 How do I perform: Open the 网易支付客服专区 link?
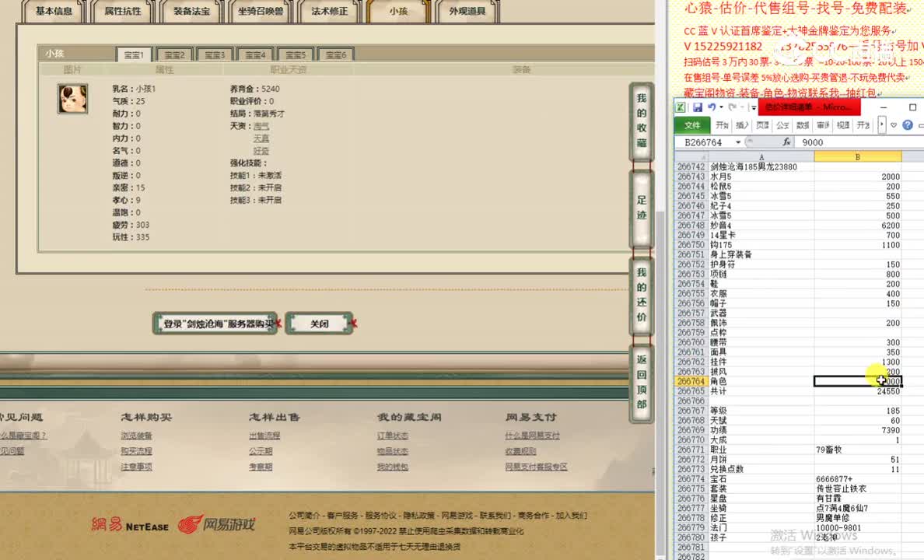coord(536,466)
